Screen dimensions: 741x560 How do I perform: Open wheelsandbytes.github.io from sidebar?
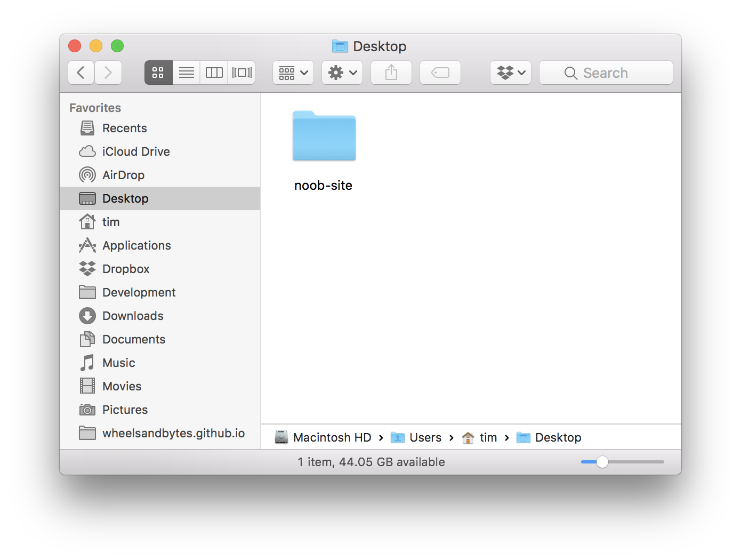tap(174, 433)
